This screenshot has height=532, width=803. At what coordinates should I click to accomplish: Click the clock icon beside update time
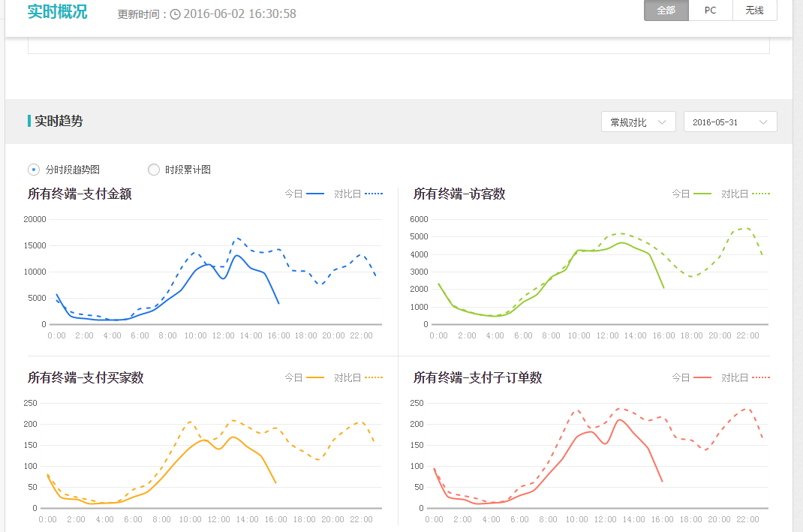176,14
